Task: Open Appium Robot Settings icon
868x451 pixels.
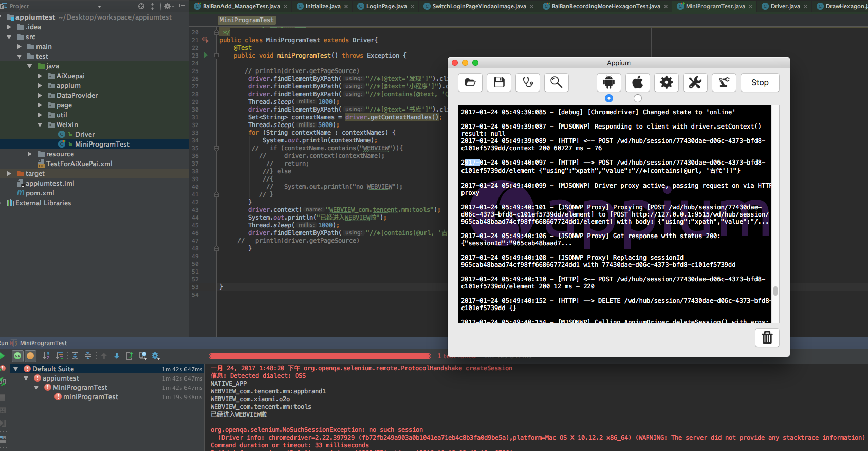Action: [x=724, y=82]
